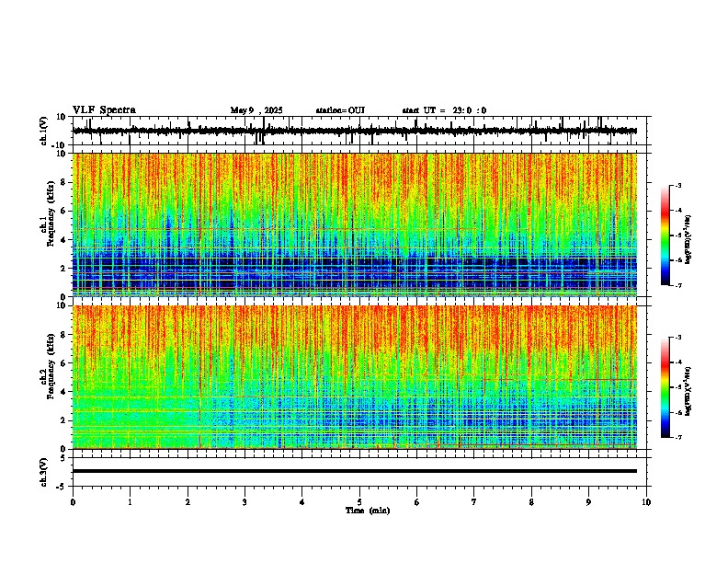Click the "3" tick on the Time axis
728x563 pixels.
pyautogui.click(x=245, y=502)
